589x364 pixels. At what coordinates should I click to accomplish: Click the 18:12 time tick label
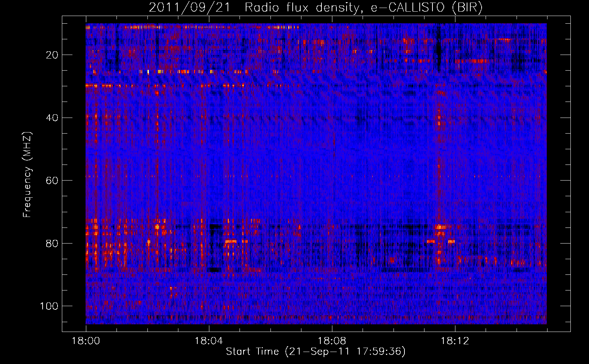(x=455, y=341)
